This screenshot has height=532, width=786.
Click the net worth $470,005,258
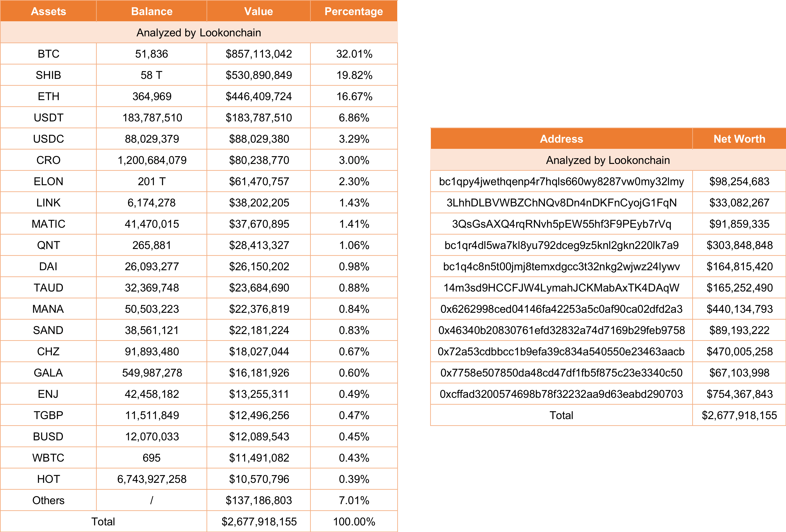point(739,352)
